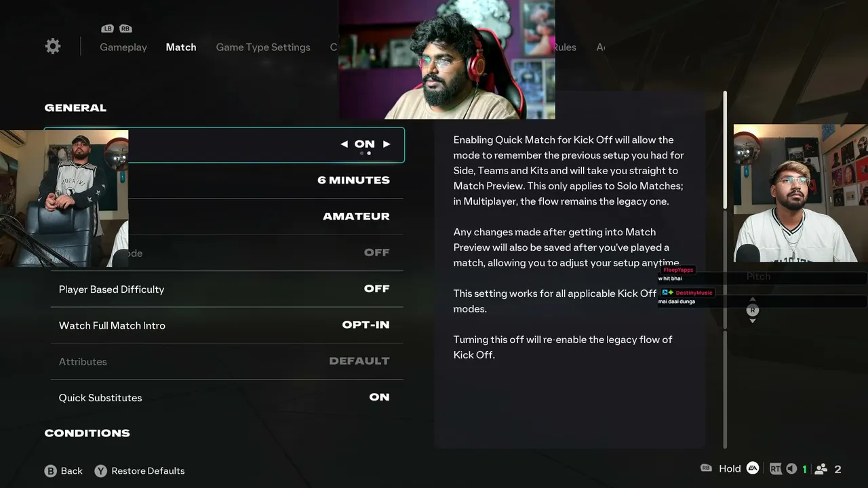Viewport: 868px width, 488px height.
Task: Toggle Player Based Difficulty OFF value
Action: (376, 289)
